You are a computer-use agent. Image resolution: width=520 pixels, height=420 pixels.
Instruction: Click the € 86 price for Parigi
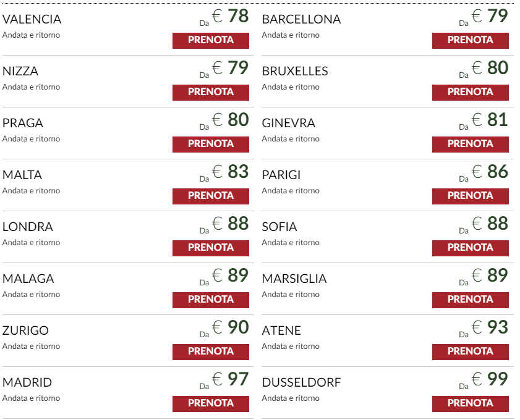click(490, 171)
